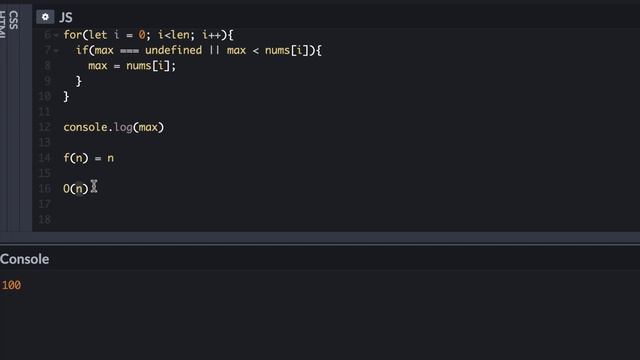This screenshot has height=360, width=640.
Task: Switch to the CSS editor tab
Action: click(x=13, y=20)
